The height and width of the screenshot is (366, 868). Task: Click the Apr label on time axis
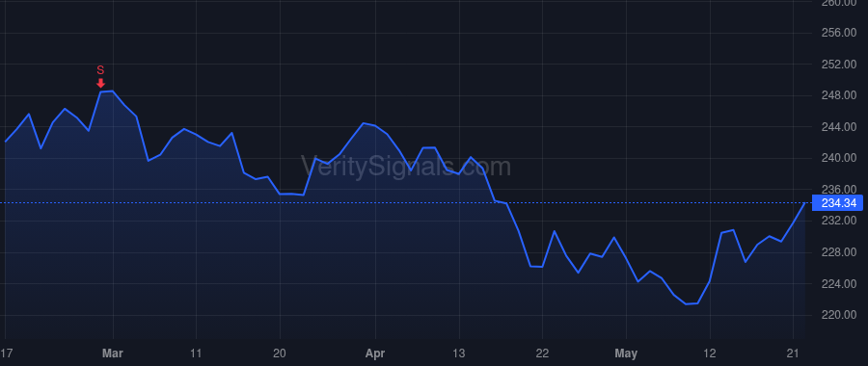coord(375,353)
